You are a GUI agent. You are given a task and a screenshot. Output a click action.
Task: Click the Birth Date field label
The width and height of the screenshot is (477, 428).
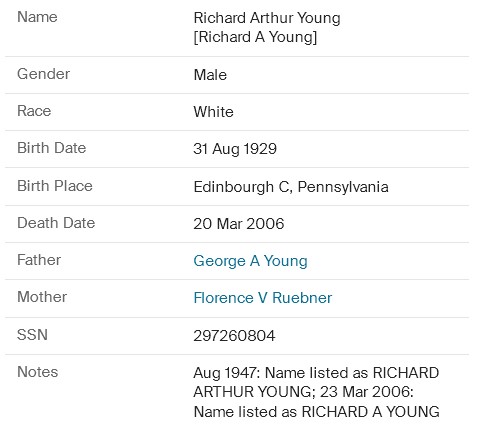pos(52,148)
